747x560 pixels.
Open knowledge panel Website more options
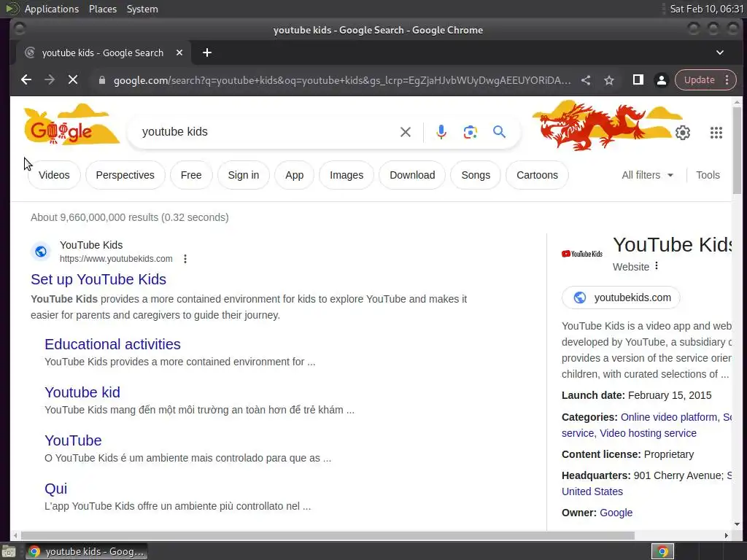tap(657, 265)
